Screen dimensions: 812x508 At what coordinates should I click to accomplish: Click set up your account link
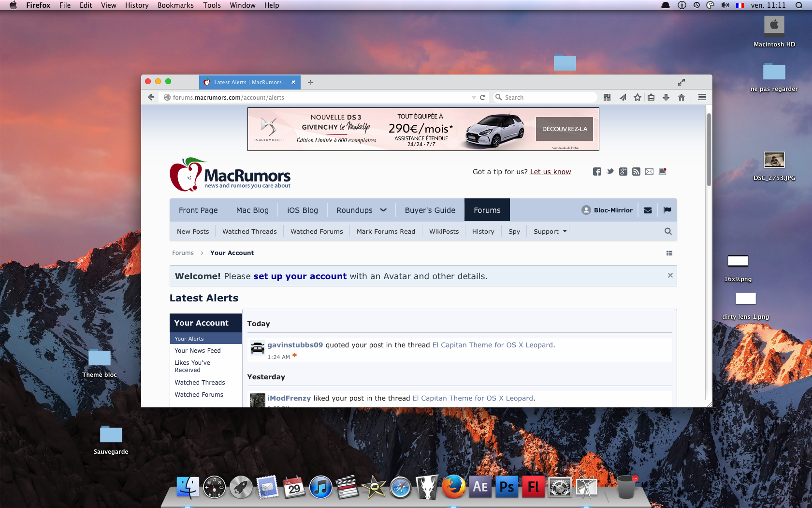pyautogui.click(x=300, y=276)
